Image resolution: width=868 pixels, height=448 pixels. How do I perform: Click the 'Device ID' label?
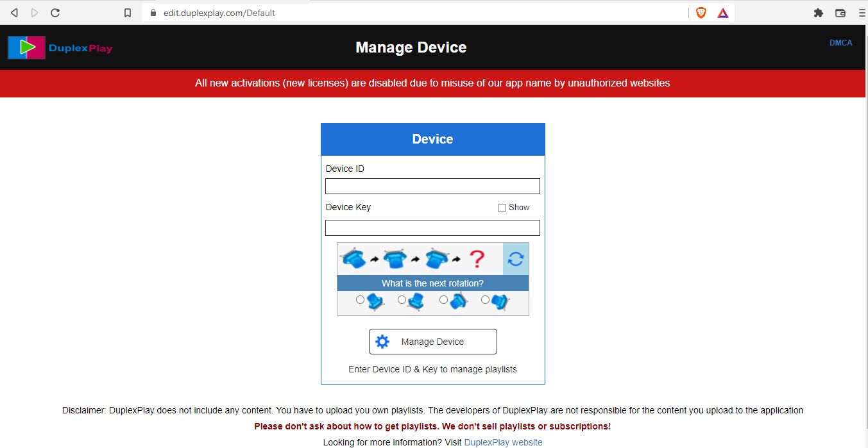click(345, 169)
